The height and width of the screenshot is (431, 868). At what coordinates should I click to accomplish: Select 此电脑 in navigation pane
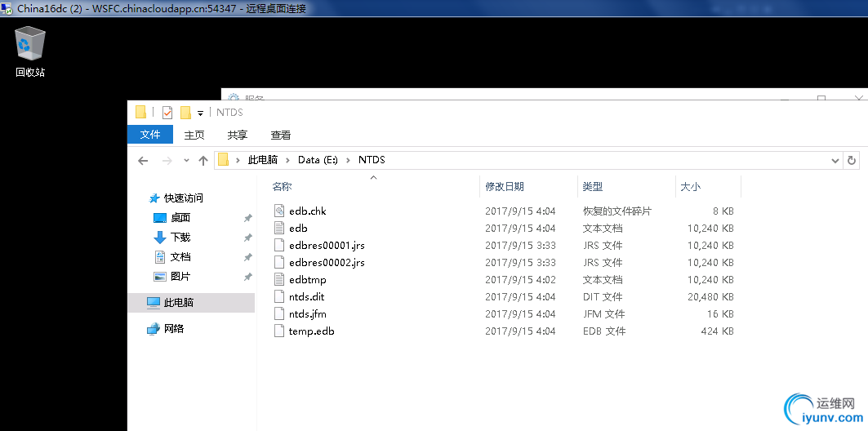pyautogui.click(x=178, y=303)
